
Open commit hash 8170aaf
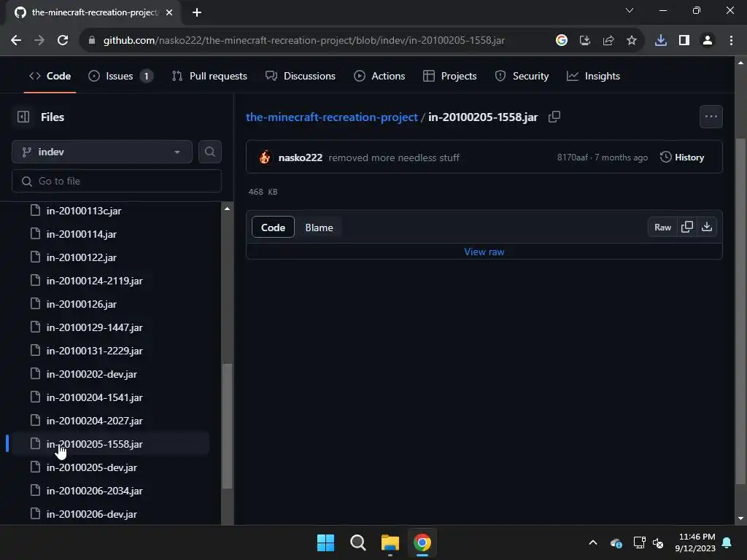tap(572, 157)
